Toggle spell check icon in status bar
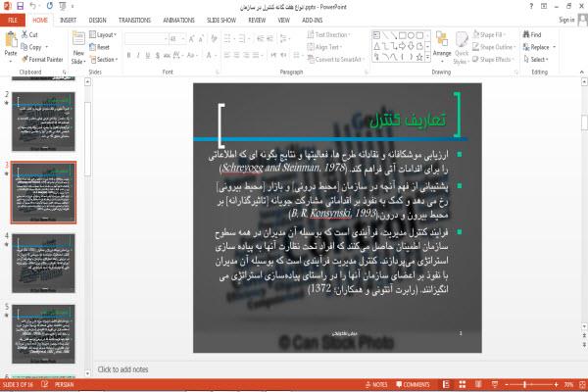 pyautogui.click(x=45, y=384)
